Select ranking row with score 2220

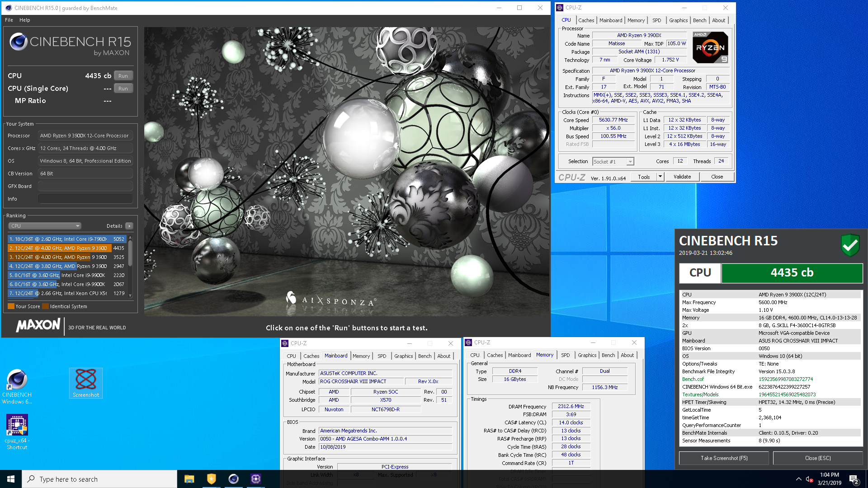coord(67,275)
